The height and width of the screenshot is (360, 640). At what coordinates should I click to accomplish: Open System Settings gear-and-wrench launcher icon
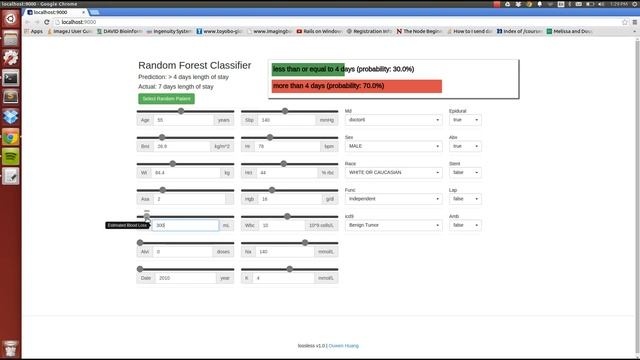tap(11, 58)
